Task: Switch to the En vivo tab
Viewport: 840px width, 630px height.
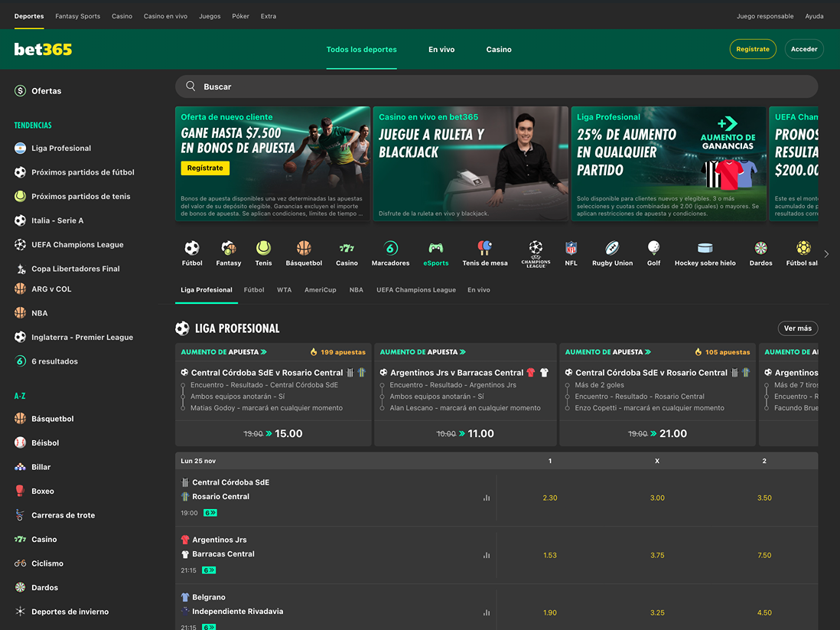Action: (x=441, y=49)
